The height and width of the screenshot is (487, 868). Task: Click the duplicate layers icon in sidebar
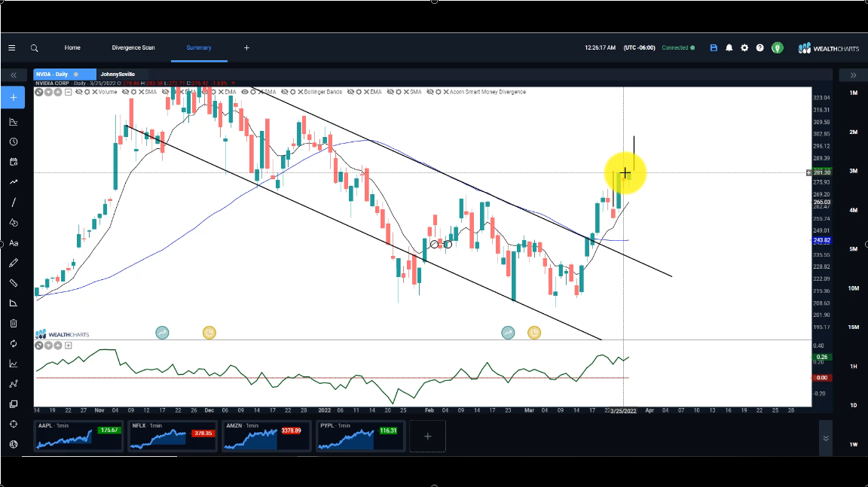14,404
